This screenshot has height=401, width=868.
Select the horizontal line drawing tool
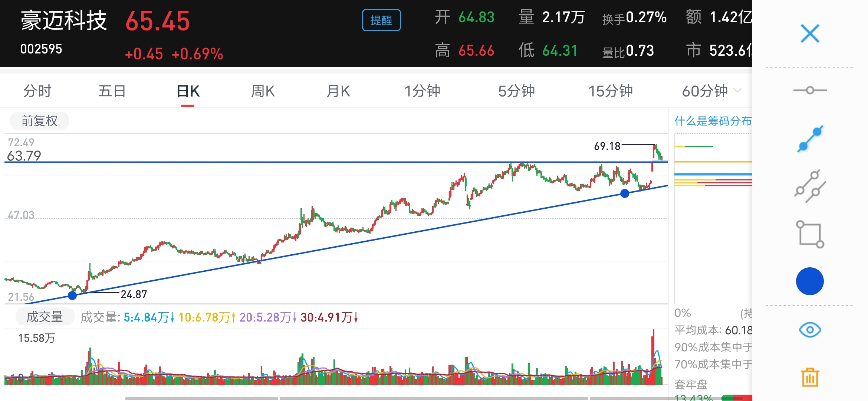(x=810, y=90)
